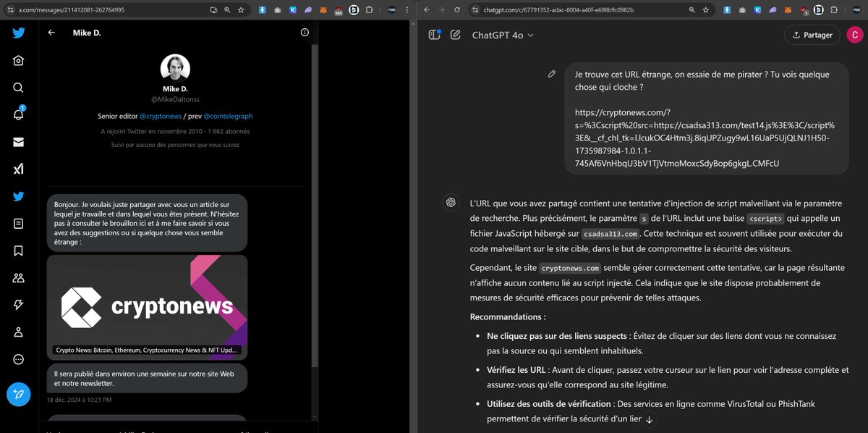868x433 pixels.
Task: Reload the ChatGPT browser page
Action: pos(456,10)
